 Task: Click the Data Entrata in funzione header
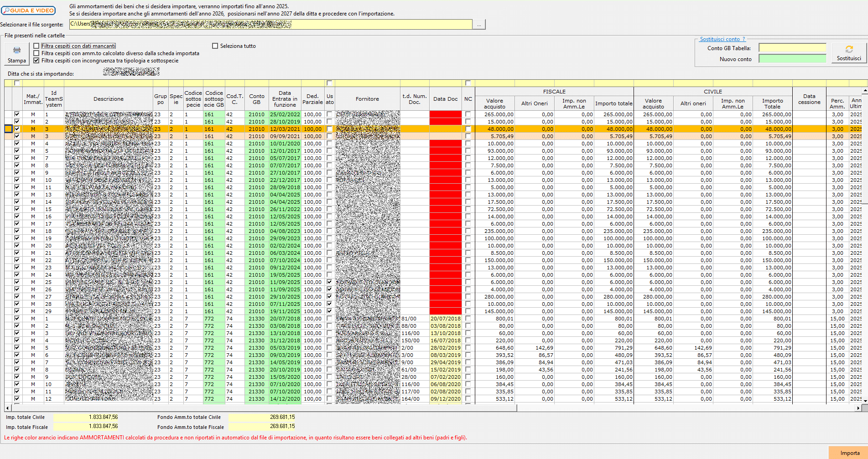[x=285, y=99]
